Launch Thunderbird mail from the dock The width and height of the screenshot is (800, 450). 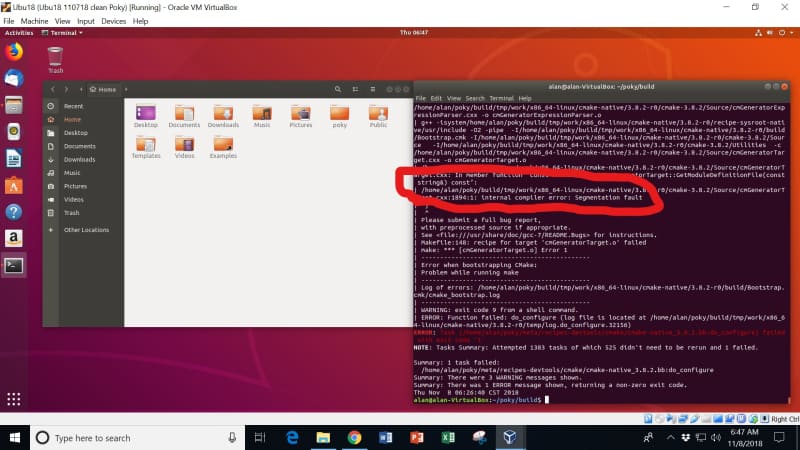pyautogui.click(x=14, y=79)
